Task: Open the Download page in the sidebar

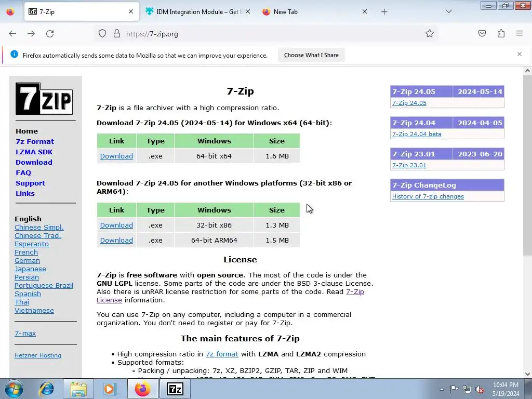Action: pos(34,162)
